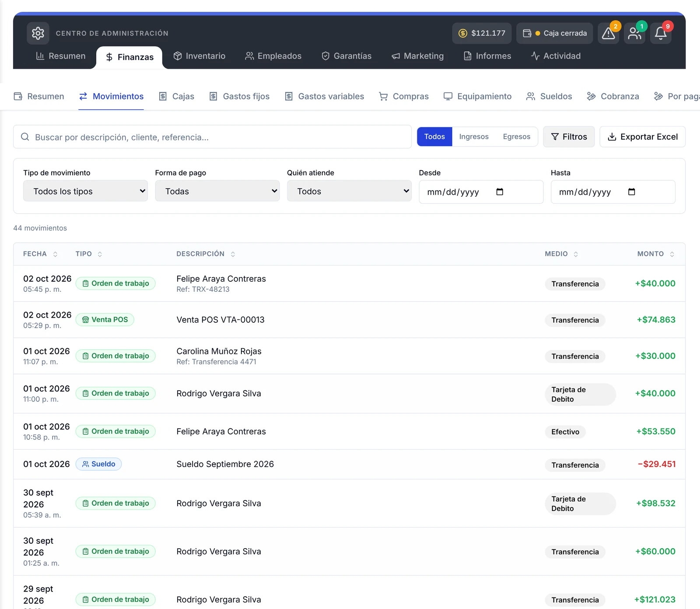Focus the search movements input field
The width and height of the screenshot is (700, 609).
pos(212,137)
